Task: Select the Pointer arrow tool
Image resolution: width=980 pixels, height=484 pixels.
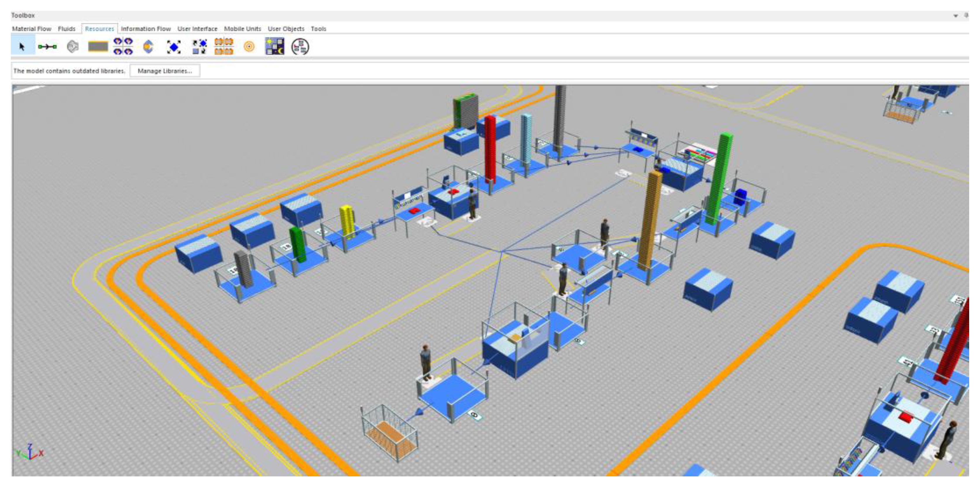Action: 22,47
